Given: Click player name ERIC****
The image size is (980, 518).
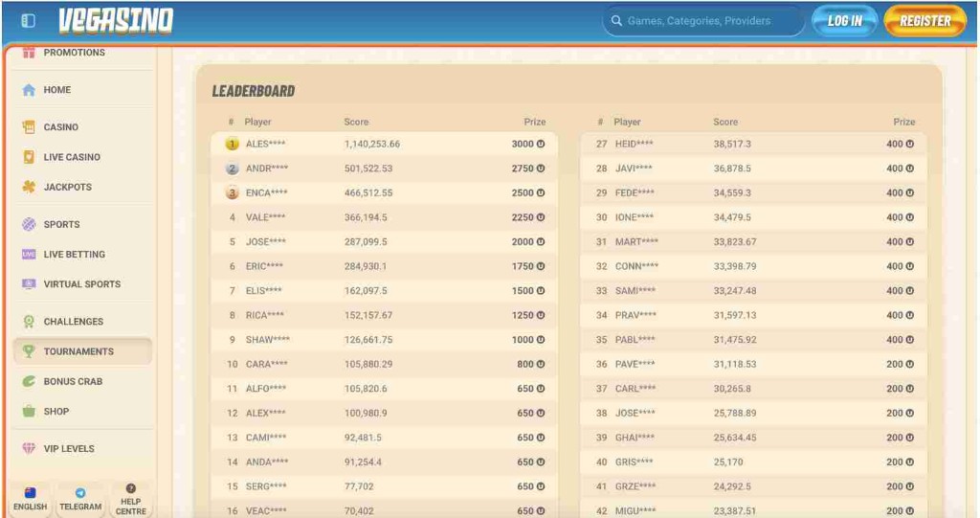Looking at the screenshot, I should (x=264, y=266).
